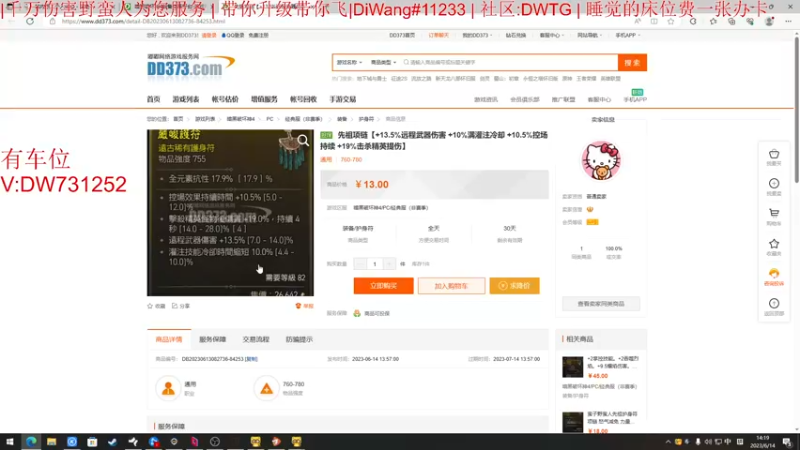Open the 帐号回收 navigation item

pos(304,99)
